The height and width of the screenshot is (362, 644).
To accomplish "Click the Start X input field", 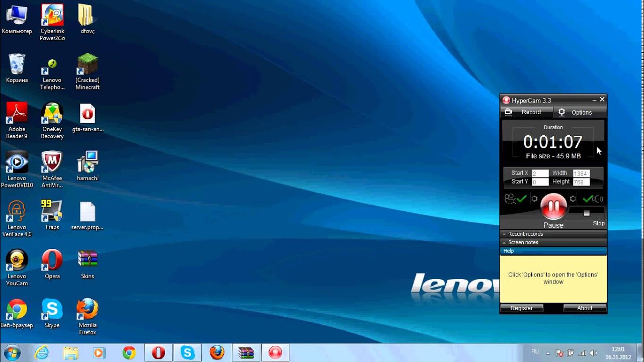I will pos(540,173).
